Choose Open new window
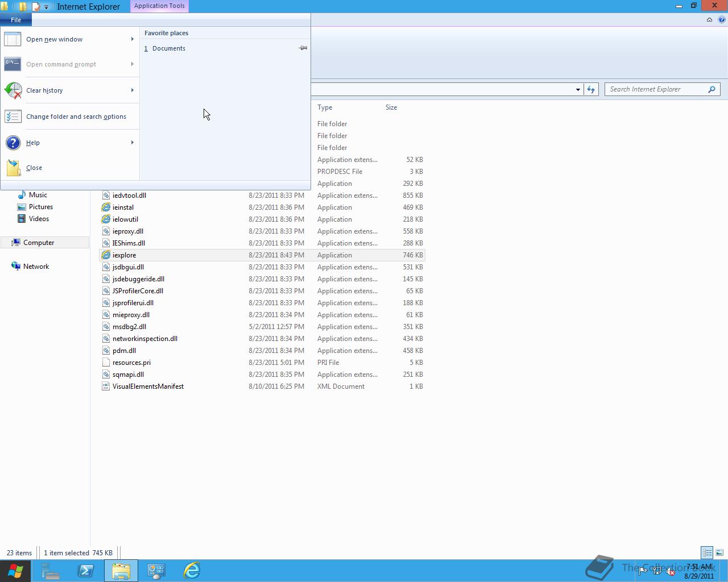This screenshot has width=728, height=582. (x=70, y=39)
